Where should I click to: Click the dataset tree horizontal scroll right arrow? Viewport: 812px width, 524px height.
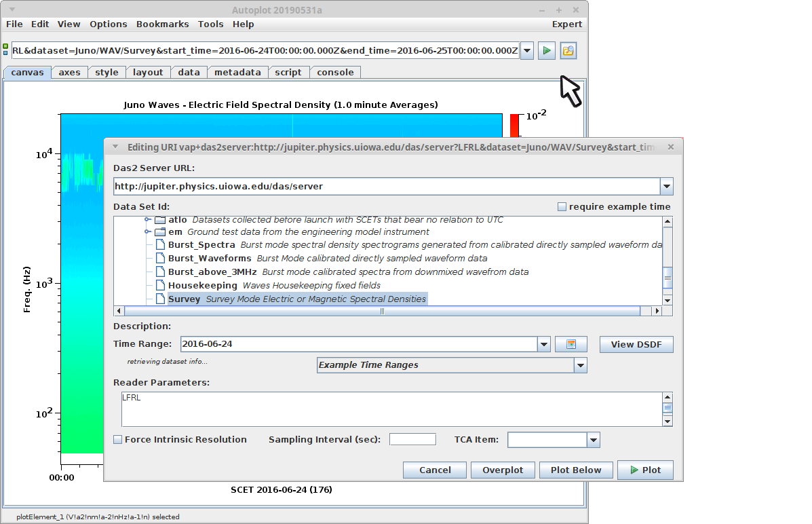[x=657, y=311]
